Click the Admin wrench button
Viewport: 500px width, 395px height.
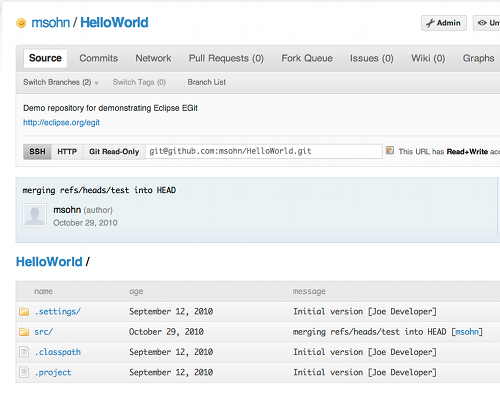pos(444,23)
